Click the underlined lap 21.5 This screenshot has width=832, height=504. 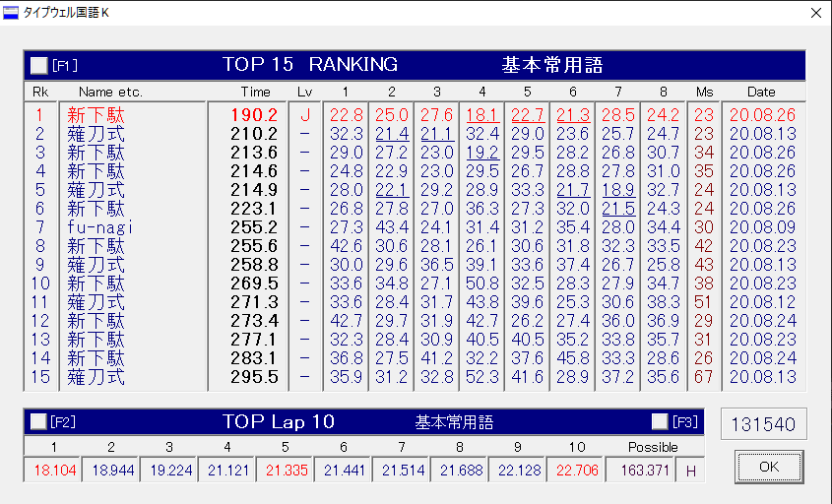[618, 209]
